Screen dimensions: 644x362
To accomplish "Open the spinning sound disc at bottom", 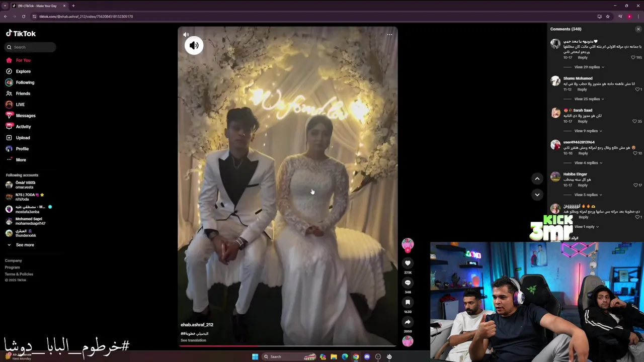I will coord(408,341).
